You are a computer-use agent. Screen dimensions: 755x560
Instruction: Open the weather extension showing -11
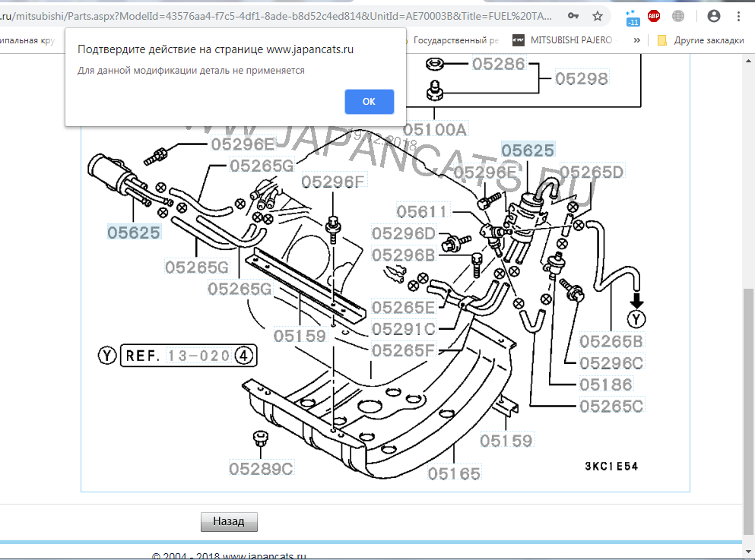(x=633, y=17)
